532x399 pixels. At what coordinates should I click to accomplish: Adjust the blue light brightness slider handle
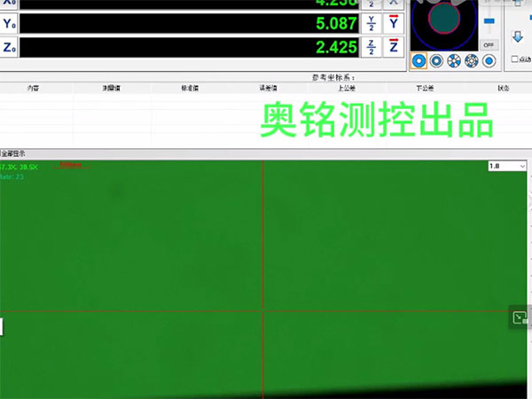(x=489, y=21)
